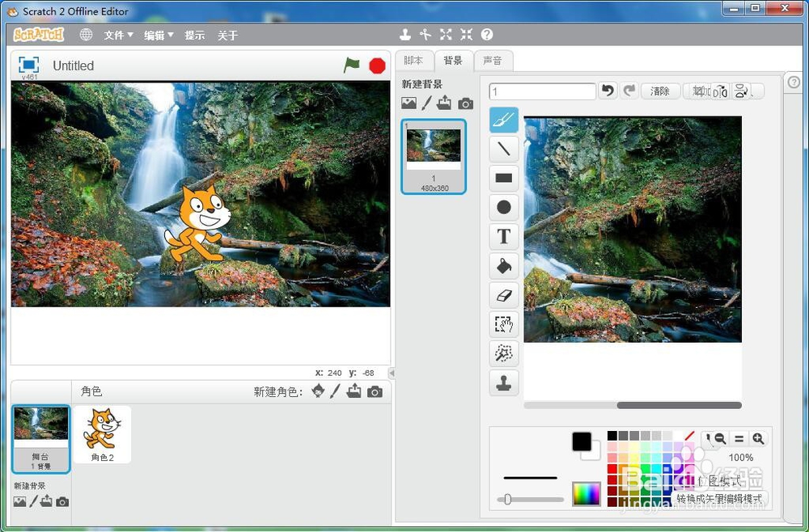
Task: Click the backdrop name input field
Action: 542,91
